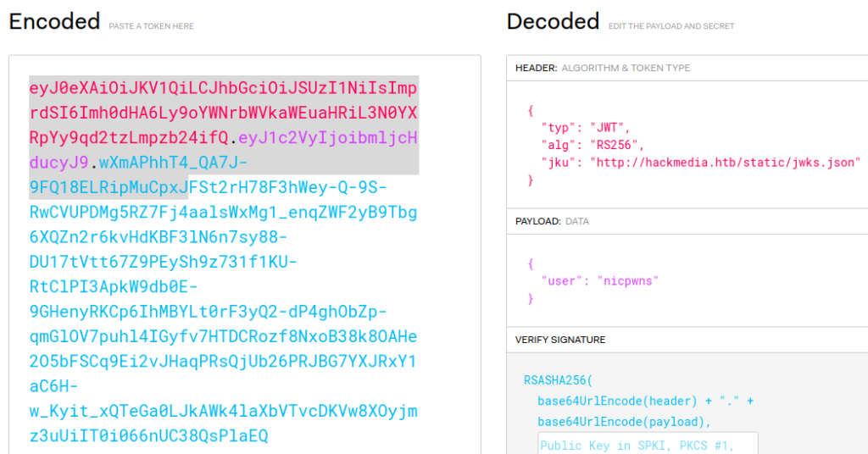Click the token line starting qmGlOV7puhl4IGyfv
868x454 pixels.
(223, 336)
